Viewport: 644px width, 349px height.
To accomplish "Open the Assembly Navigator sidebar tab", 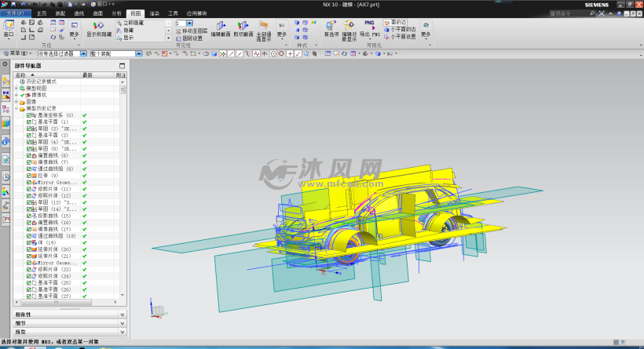I will click(x=5, y=82).
